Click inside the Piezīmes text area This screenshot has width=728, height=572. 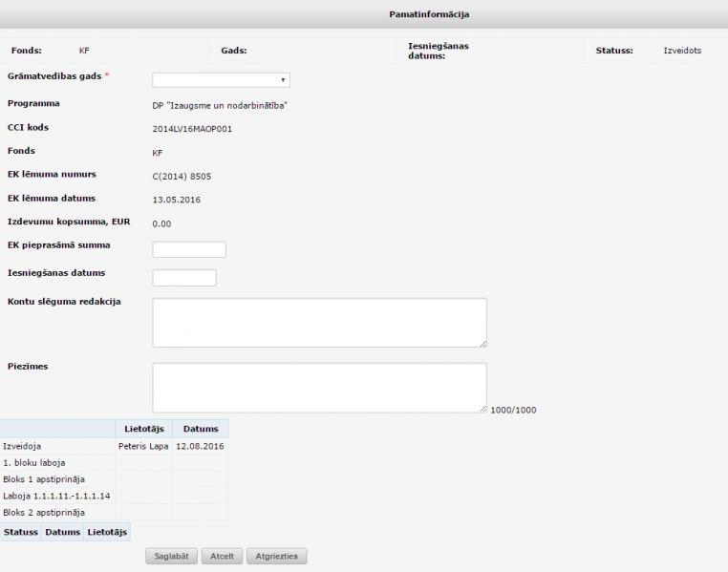click(x=319, y=387)
